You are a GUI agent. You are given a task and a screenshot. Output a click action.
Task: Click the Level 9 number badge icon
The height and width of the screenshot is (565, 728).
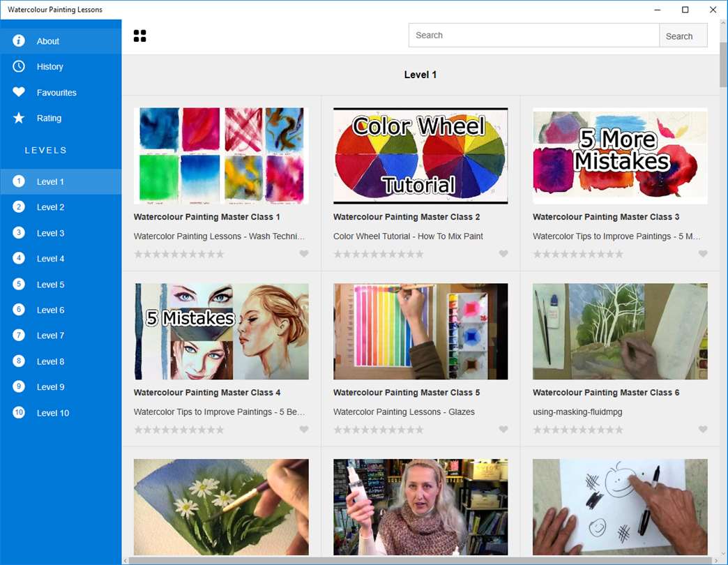(19, 386)
